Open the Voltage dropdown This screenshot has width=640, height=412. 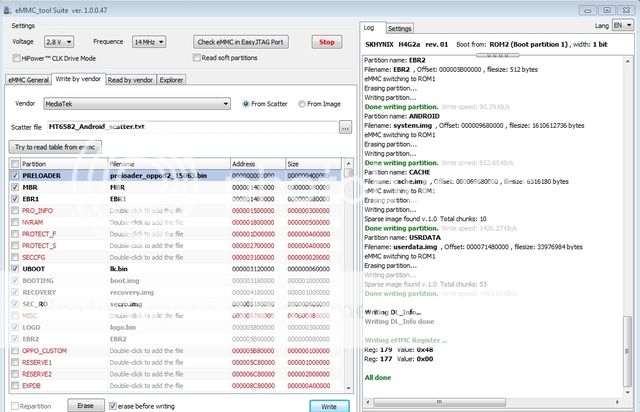click(59, 42)
